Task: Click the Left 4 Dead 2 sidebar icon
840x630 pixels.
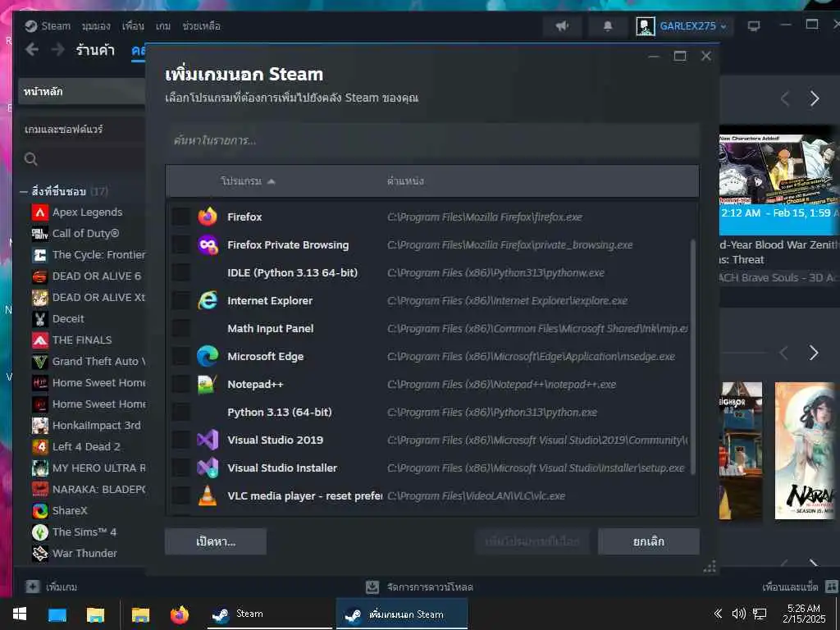Action: (40, 447)
